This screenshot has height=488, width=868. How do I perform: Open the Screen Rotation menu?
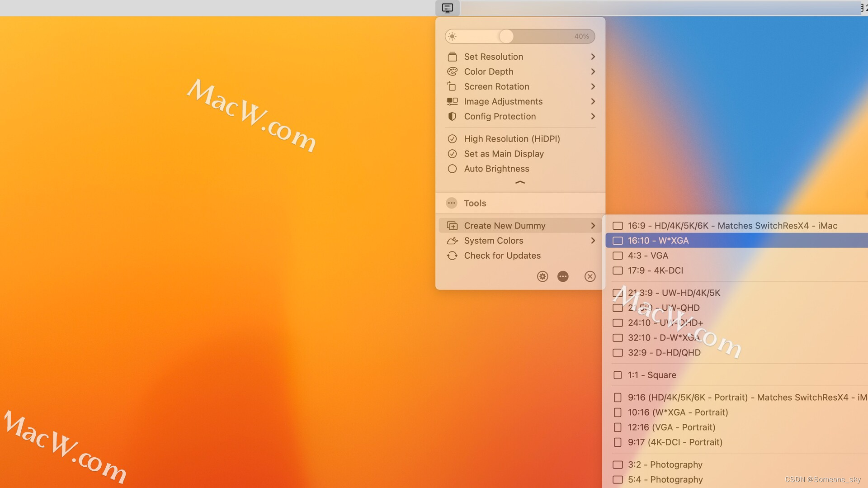[520, 86]
